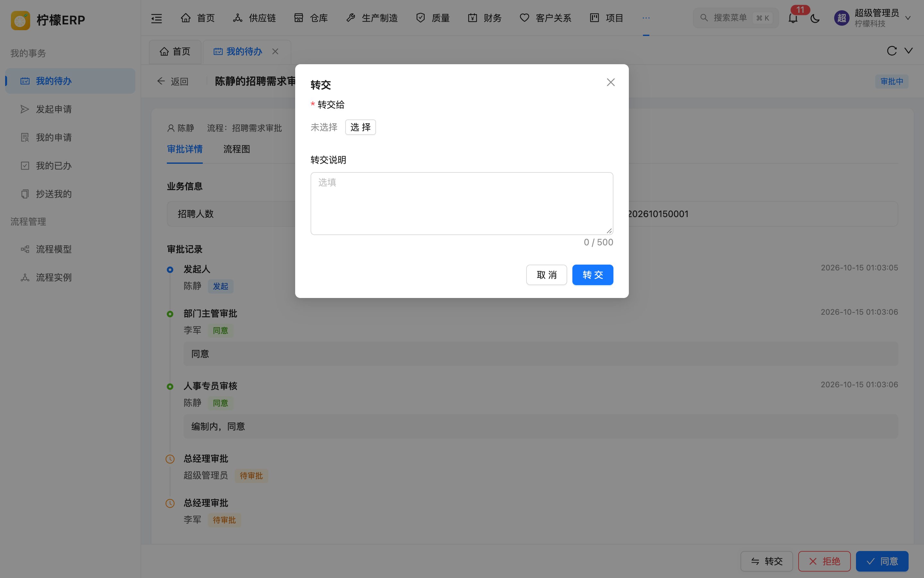Expand the tab options chevron
Viewport: 924px width, 578px height.
coord(909,51)
